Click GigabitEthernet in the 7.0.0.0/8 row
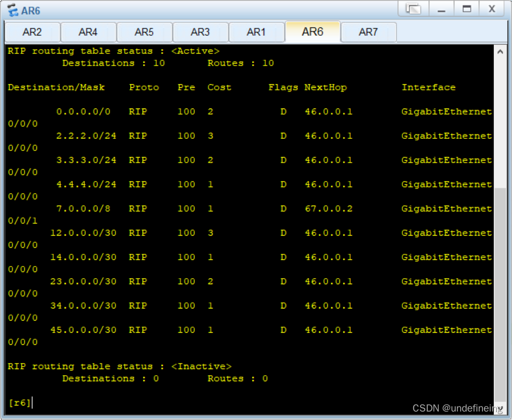Viewport: 512px width, 420px height. pyautogui.click(x=447, y=208)
